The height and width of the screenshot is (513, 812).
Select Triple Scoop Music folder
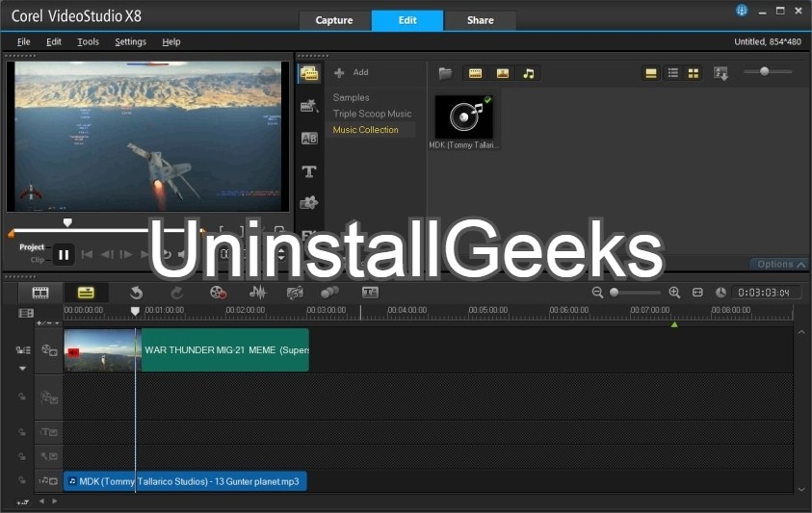click(372, 114)
